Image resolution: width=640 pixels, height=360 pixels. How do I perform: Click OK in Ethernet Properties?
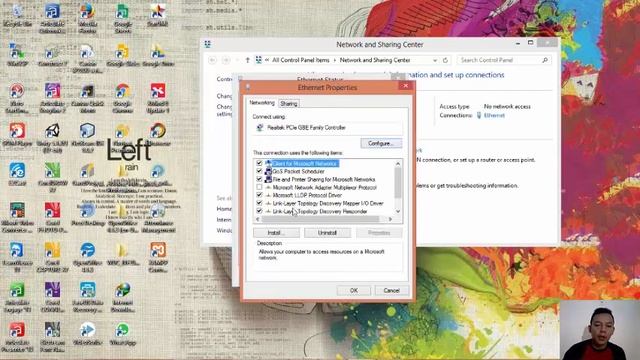354,290
